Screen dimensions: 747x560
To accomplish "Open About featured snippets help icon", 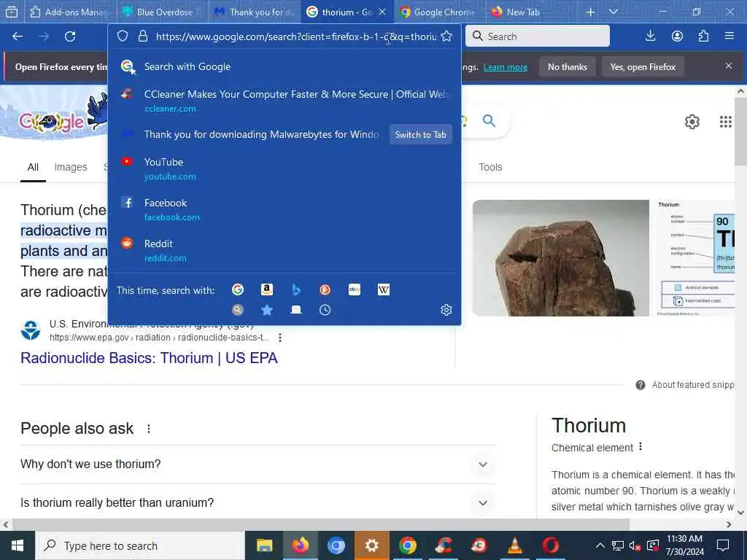I will (x=640, y=385).
